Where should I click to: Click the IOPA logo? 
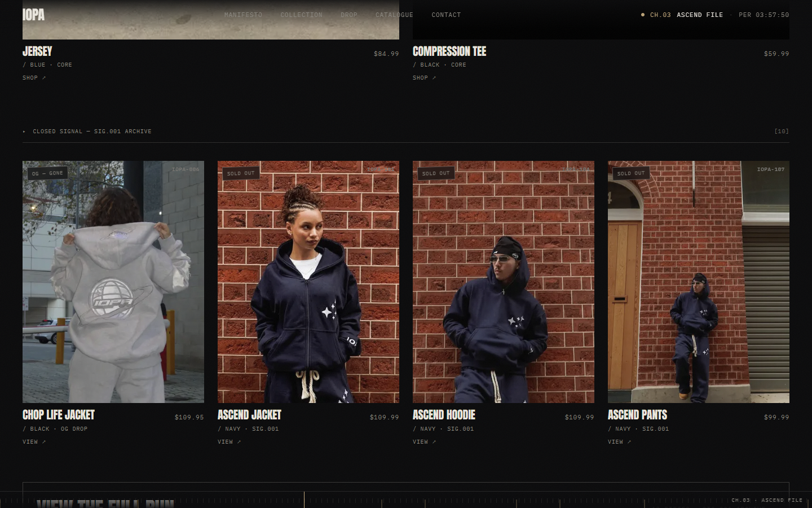(x=33, y=15)
